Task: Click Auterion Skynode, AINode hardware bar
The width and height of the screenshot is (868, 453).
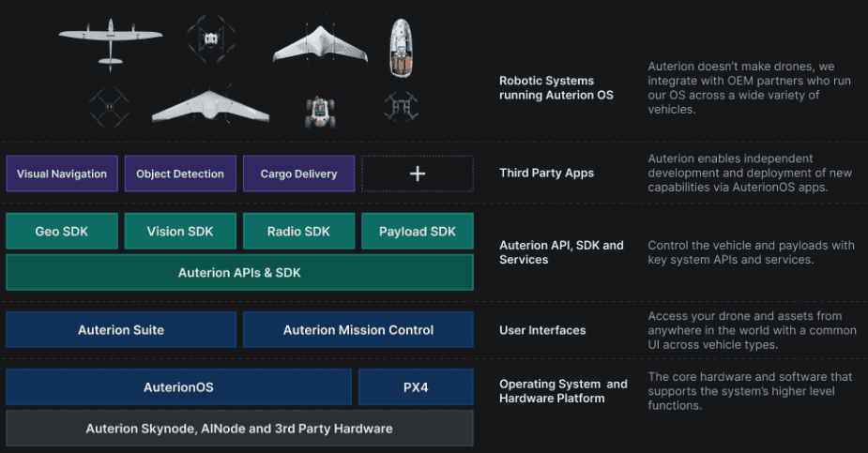Action: pyautogui.click(x=239, y=428)
